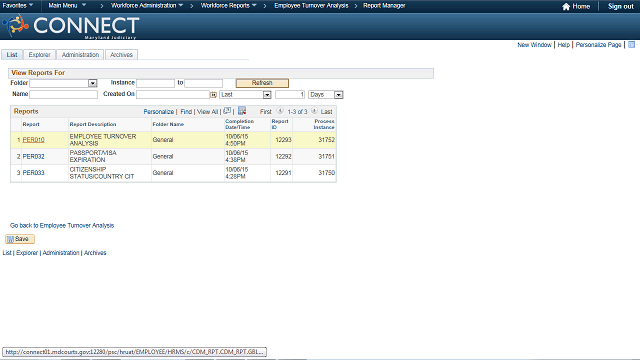Click bottom List link
The image size is (640, 360).
pyautogui.click(x=7, y=253)
